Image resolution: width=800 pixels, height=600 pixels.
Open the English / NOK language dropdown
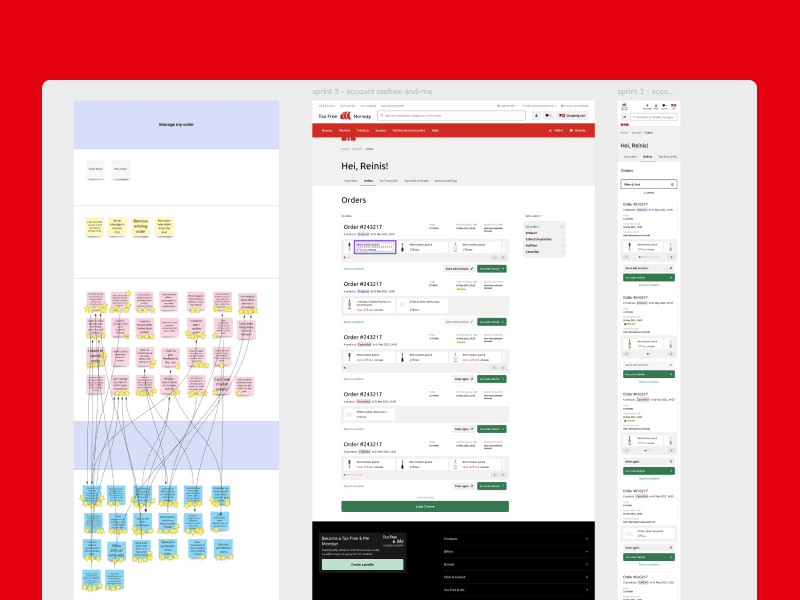pyautogui.click(x=506, y=105)
